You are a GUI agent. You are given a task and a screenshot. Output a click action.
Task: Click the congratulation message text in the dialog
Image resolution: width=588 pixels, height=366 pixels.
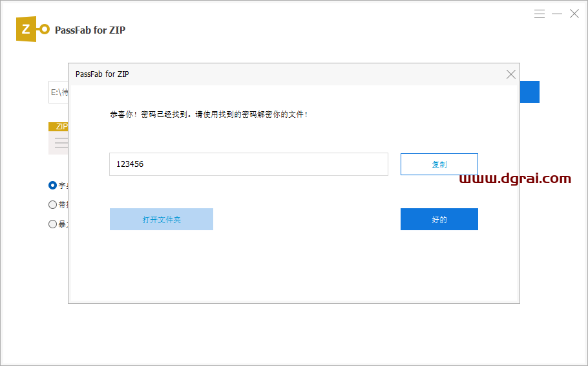pyautogui.click(x=209, y=114)
